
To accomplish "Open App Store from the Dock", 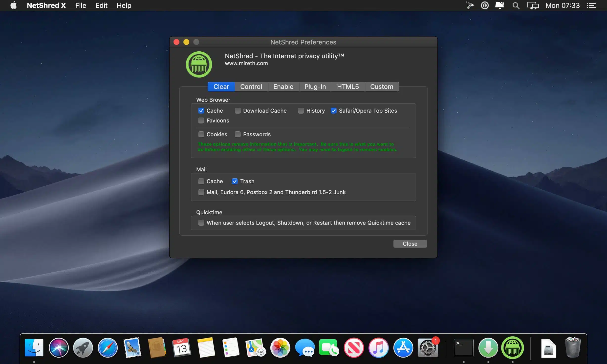I will click(403, 347).
